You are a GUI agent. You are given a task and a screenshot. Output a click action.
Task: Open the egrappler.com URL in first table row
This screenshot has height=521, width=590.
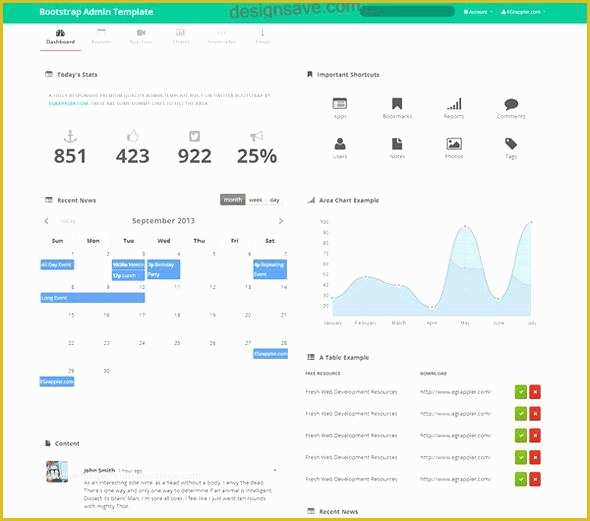(455, 392)
